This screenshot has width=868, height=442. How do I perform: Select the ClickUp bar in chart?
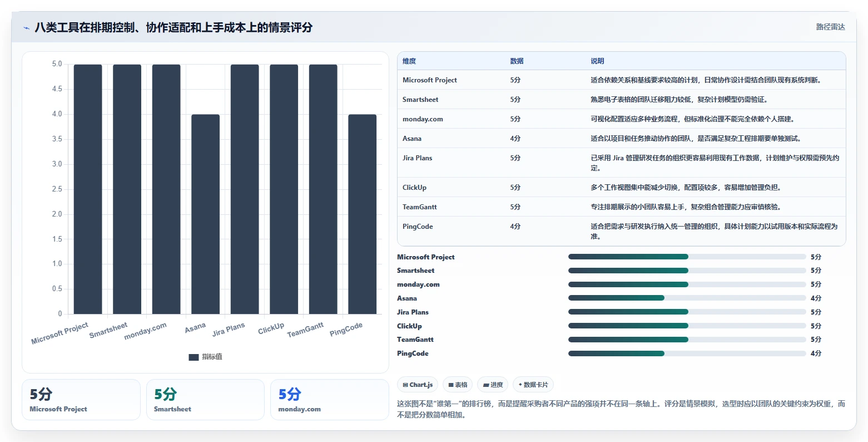[284, 189]
